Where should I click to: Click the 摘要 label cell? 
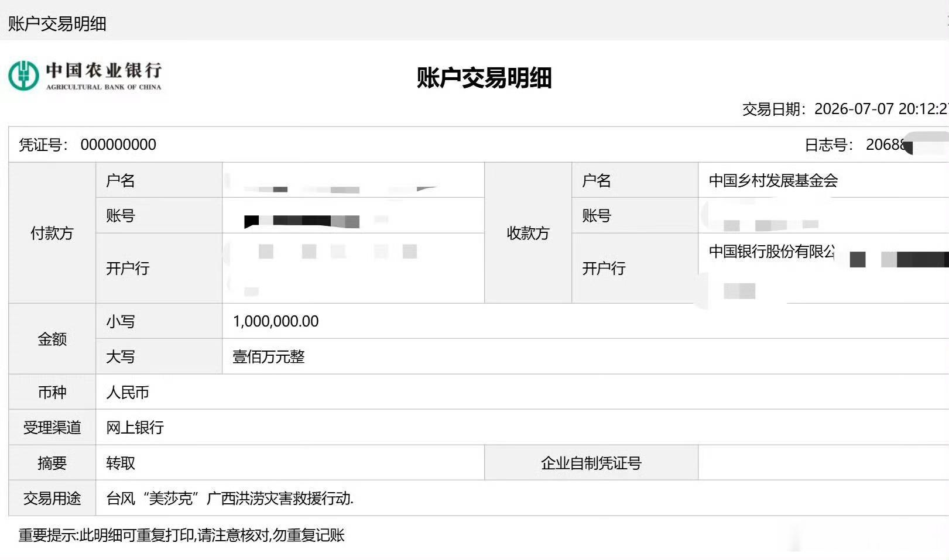tap(52, 463)
